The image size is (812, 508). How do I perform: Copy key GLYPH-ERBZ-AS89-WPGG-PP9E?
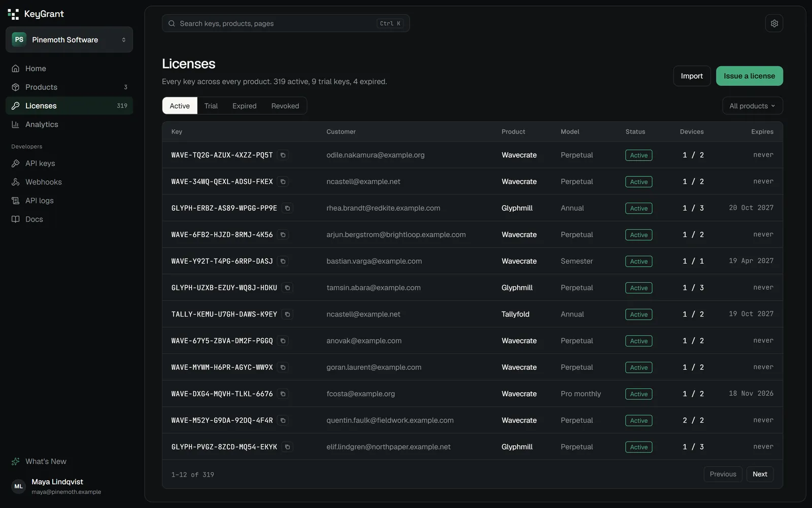(287, 208)
